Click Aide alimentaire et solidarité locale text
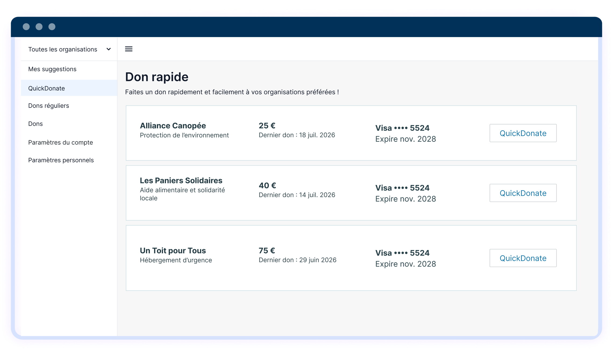Viewport: 613px width, 364px height. coord(182,194)
